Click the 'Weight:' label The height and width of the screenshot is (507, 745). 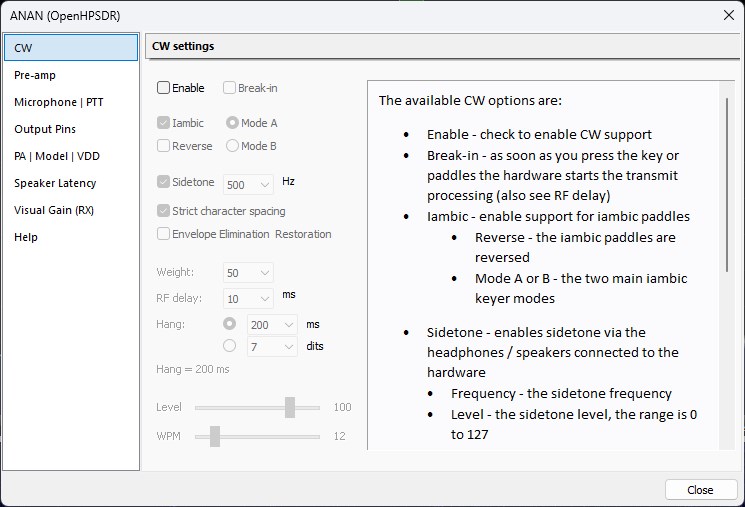tap(175, 272)
